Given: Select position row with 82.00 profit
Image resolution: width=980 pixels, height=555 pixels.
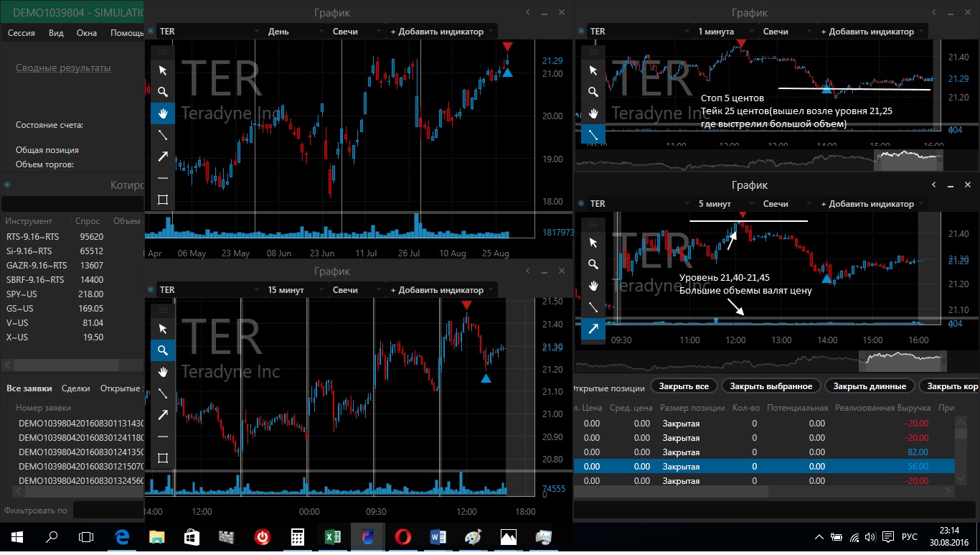Looking at the screenshot, I should click(763, 452).
